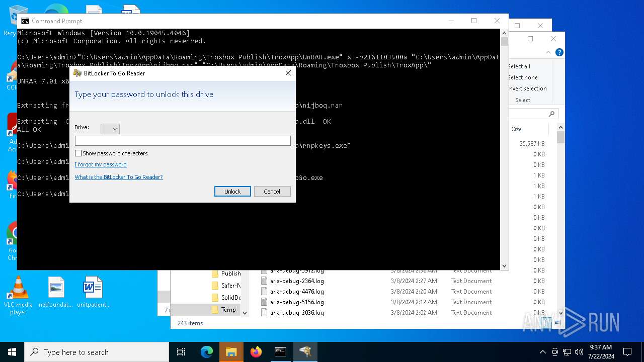The width and height of the screenshot is (644, 362).
Task: Click BitLocker dialog title bar icon
Action: pos(77,73)
